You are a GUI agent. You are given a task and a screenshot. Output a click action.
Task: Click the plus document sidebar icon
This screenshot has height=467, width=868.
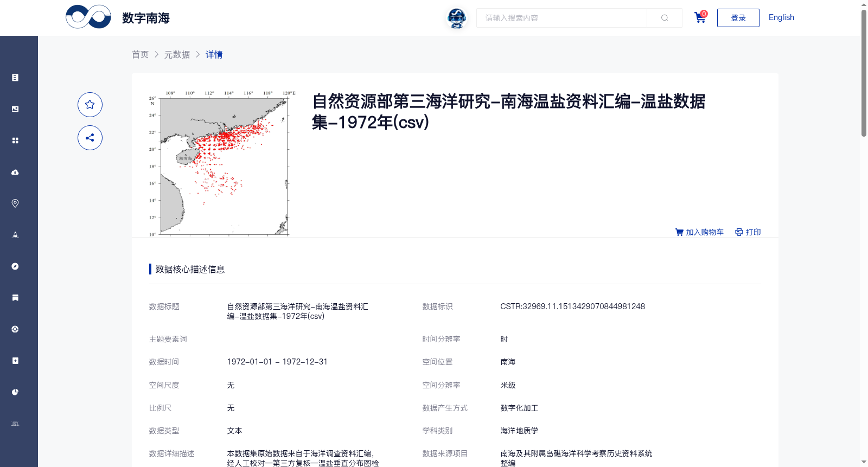click(x=15, y=361)
